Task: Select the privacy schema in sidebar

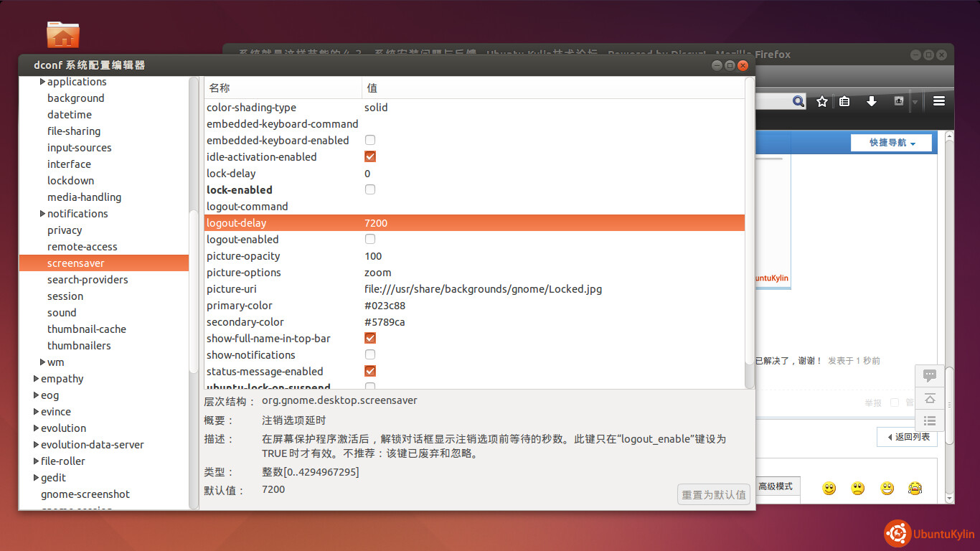Action: (65, 230)
